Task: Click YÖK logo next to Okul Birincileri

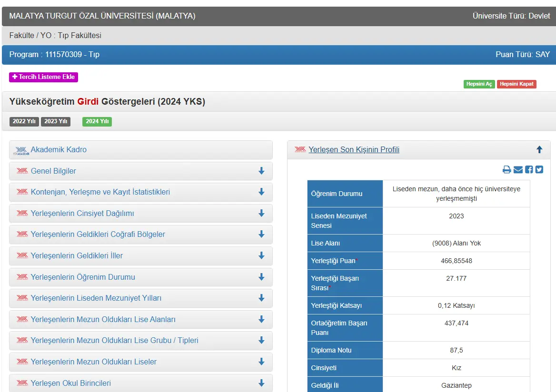Action: tap(22, 382)
